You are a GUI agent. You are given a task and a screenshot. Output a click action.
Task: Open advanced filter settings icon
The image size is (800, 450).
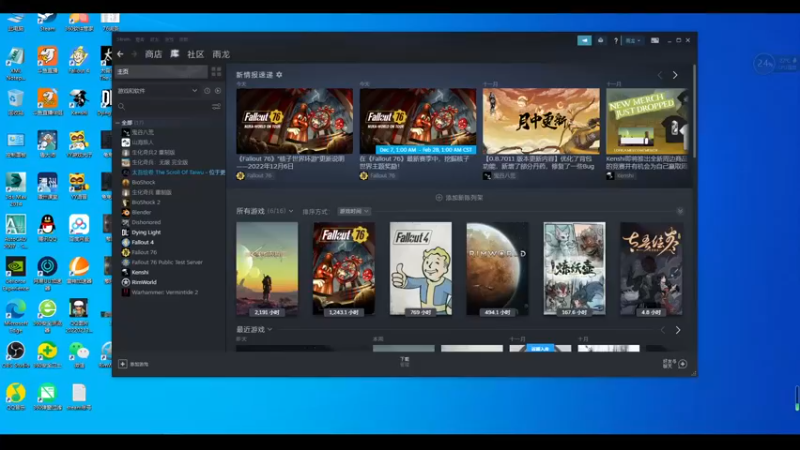[x=216, y=107]
